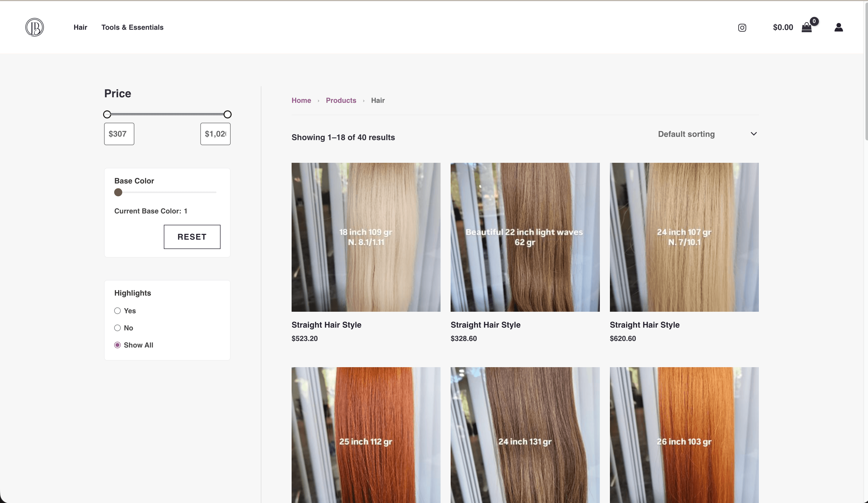Edit the $307 minimum price field
868x503 pixels.
[x=118, y=134]
